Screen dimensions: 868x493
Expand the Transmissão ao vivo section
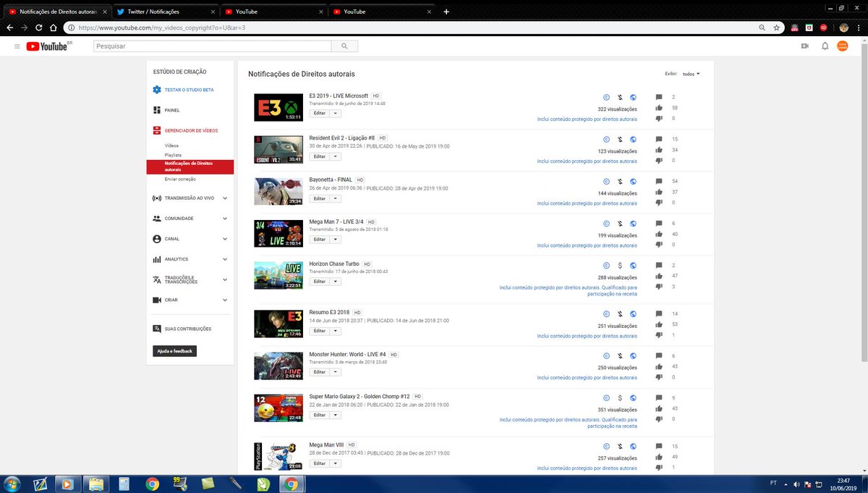[x=225, y=198]
